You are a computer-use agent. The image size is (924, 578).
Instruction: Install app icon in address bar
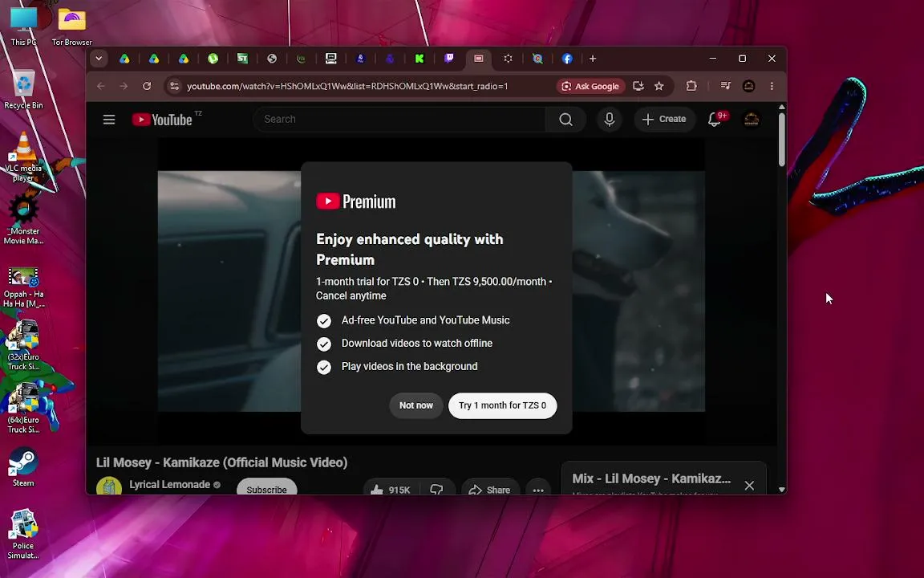tap(638, 86)
